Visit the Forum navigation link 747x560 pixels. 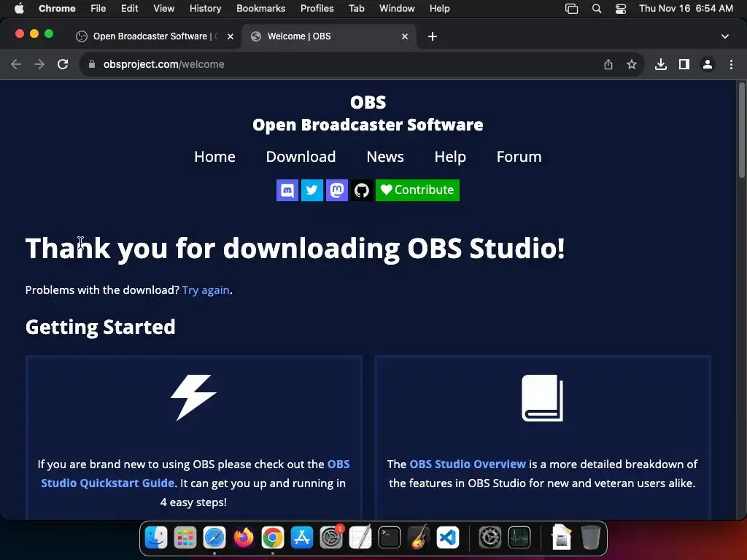point(519,157)
